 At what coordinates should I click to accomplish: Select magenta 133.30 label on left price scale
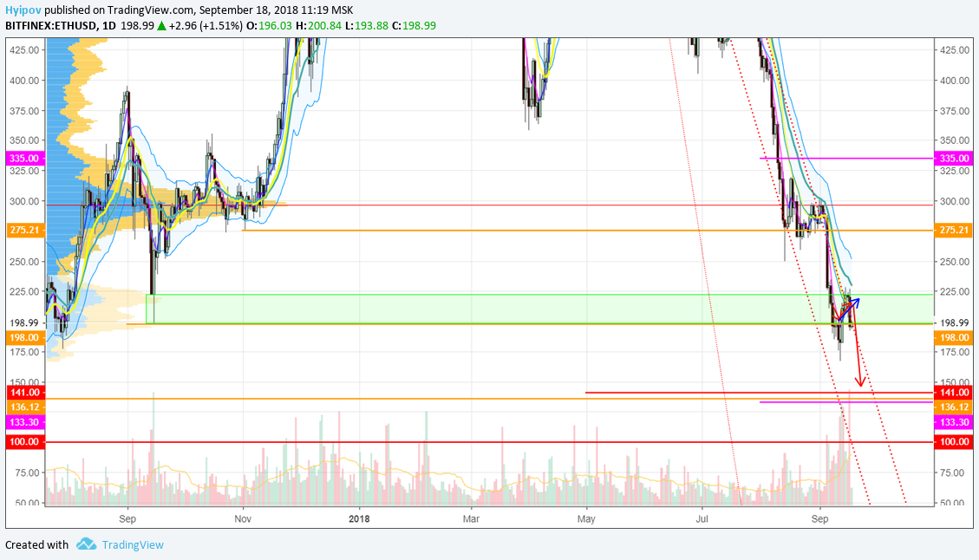24,423
